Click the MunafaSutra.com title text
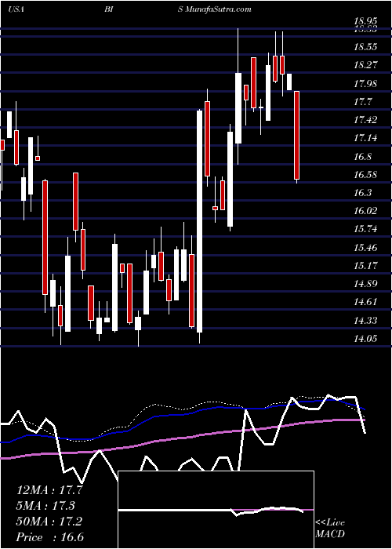Viewport: 392px width, 549px height. coord(218,9)
